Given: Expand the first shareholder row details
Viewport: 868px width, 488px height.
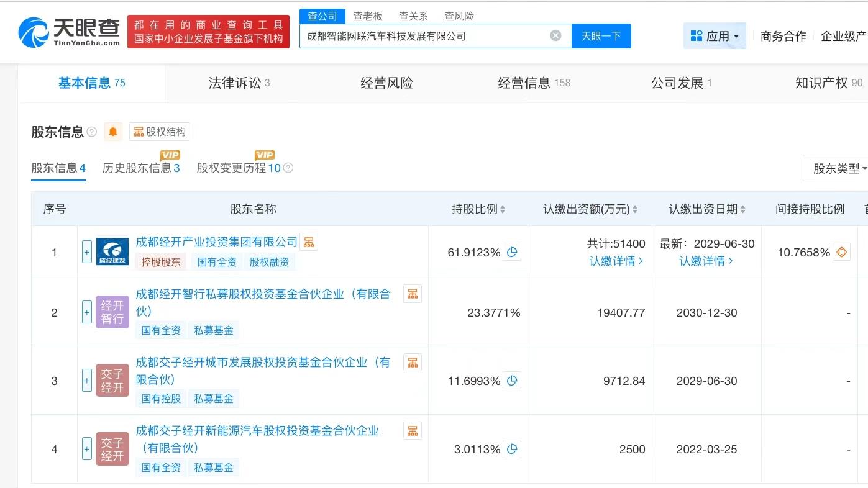Looking at the screenshot, I should coord(86,252).
